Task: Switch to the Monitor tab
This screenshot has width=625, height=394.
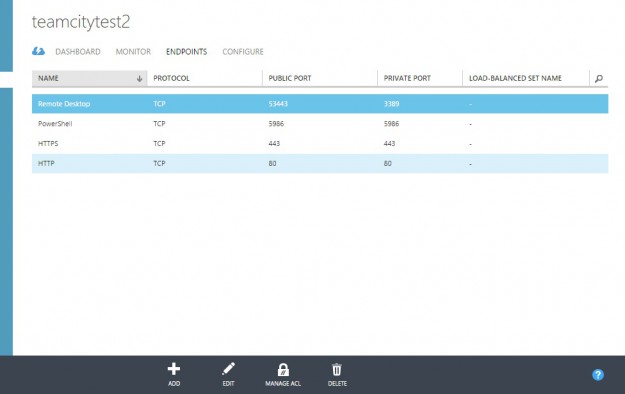Action: click(x=133, y=51)
